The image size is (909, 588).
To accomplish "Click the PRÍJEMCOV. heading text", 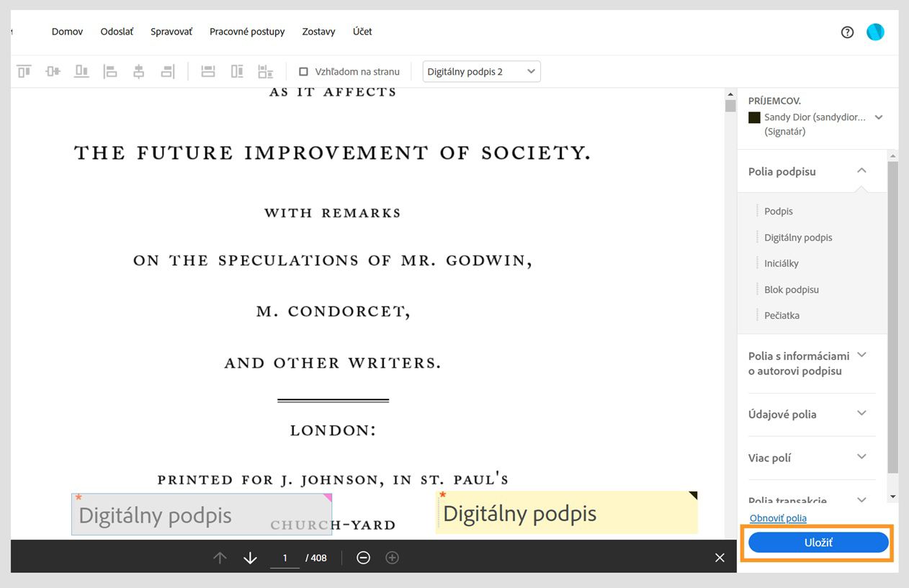I will click(x=774, y=101).
